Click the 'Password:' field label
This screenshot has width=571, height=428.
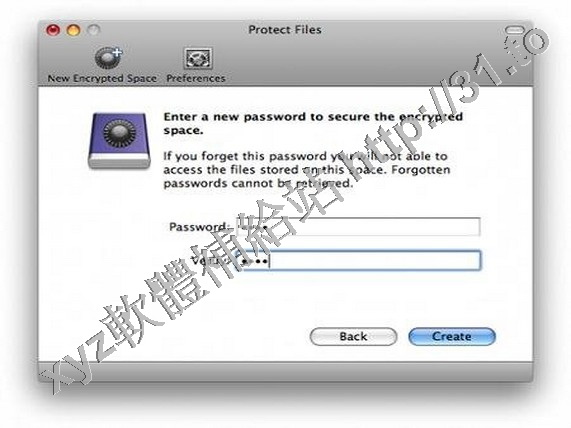pos(200,227)
